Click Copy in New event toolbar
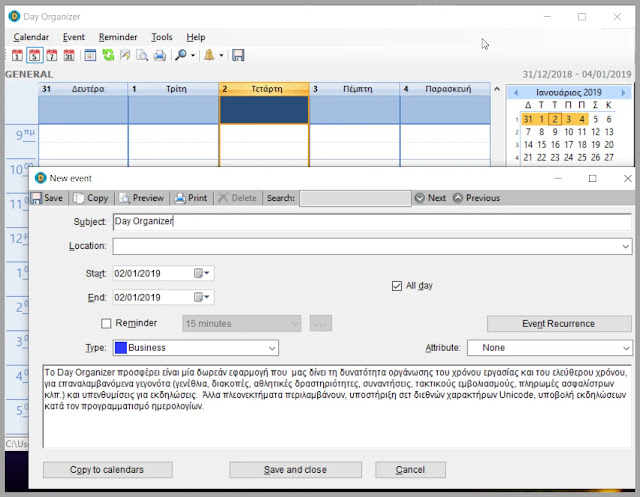The width and height of the screenshot is (640, 497). point(91,198)
